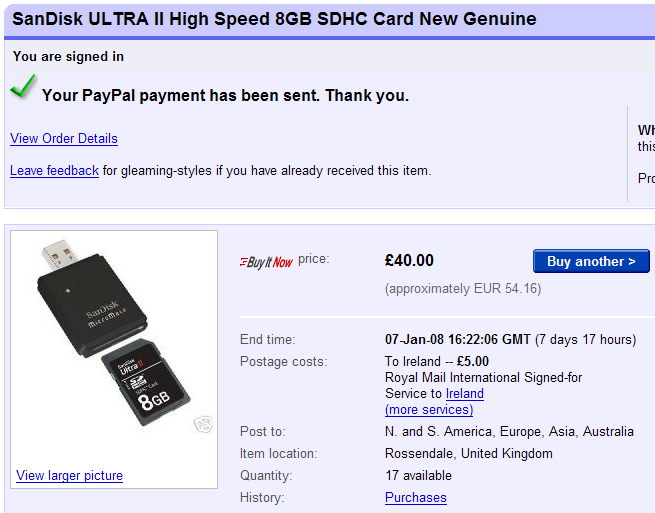Image resolution: width=655 pixels, height=513 pixels.
Task: Click the Buy another button
Action: tap(591, 261)
